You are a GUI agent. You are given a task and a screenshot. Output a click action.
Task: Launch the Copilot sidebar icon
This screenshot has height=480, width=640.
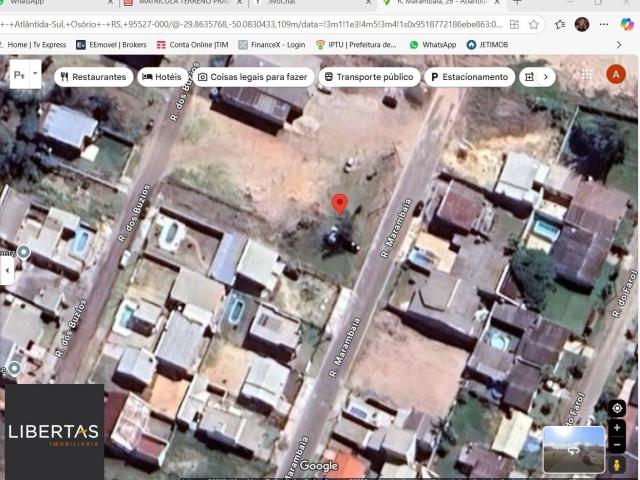(x=627, y=24)
